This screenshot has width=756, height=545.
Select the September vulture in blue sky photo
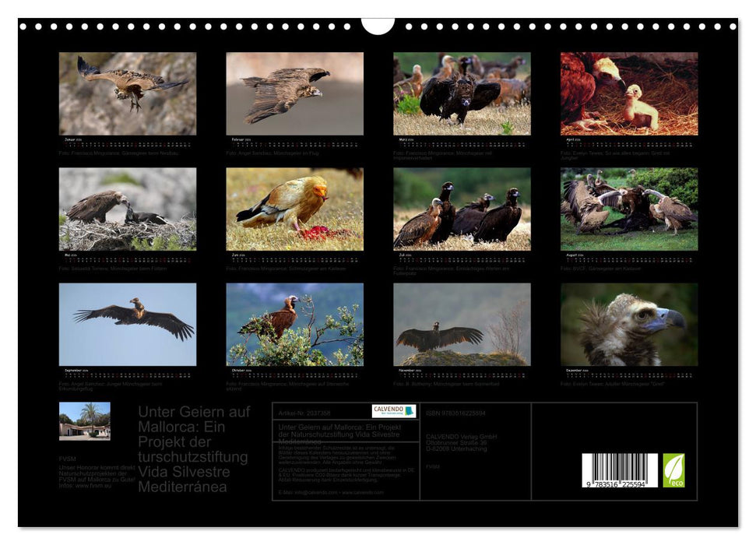128,324
